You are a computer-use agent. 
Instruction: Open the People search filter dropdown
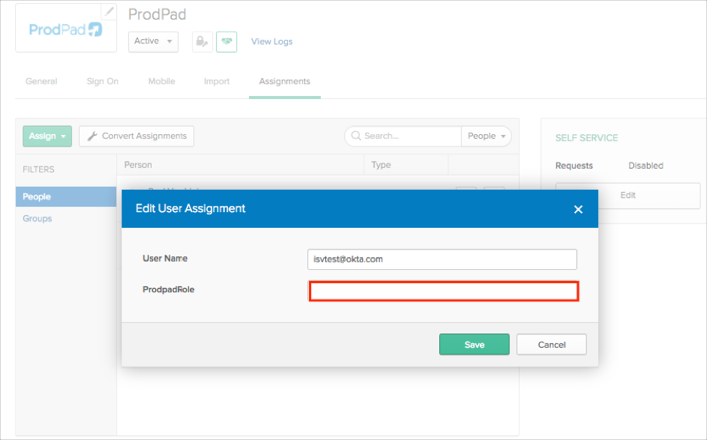(x=487, y=136)
